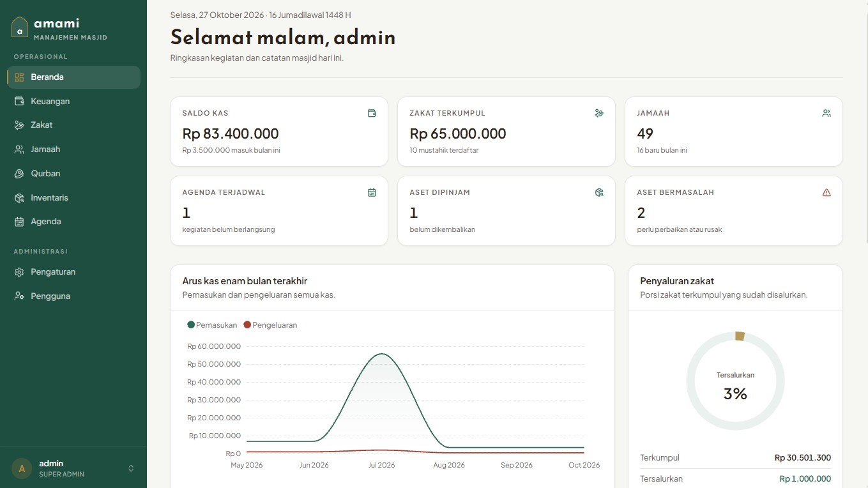This screenshot has height=488, width=868.
Task: Open the Qurban page label
Action: (x=45, y=174)
